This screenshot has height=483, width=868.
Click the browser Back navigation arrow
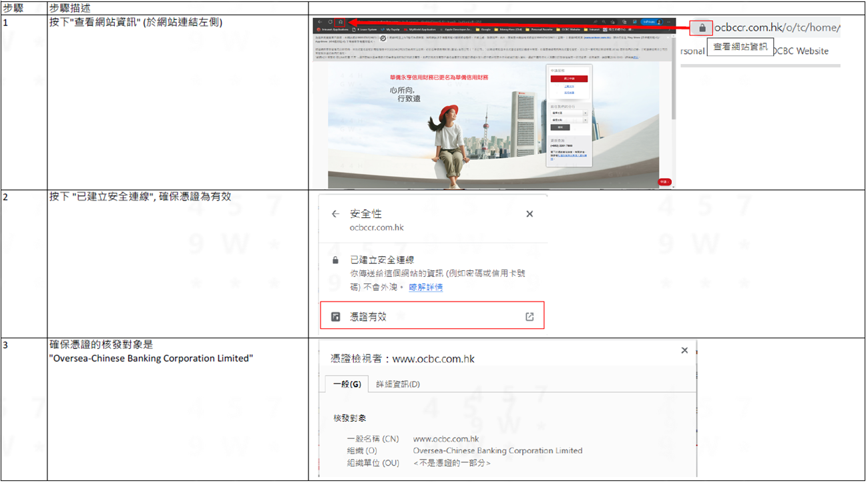point(321,21)
